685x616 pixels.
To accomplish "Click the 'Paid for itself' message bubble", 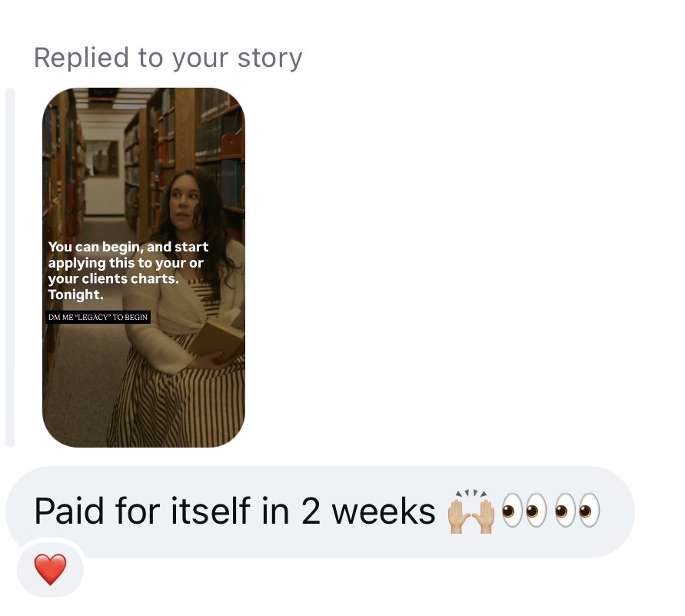I will tap(320, 512).
